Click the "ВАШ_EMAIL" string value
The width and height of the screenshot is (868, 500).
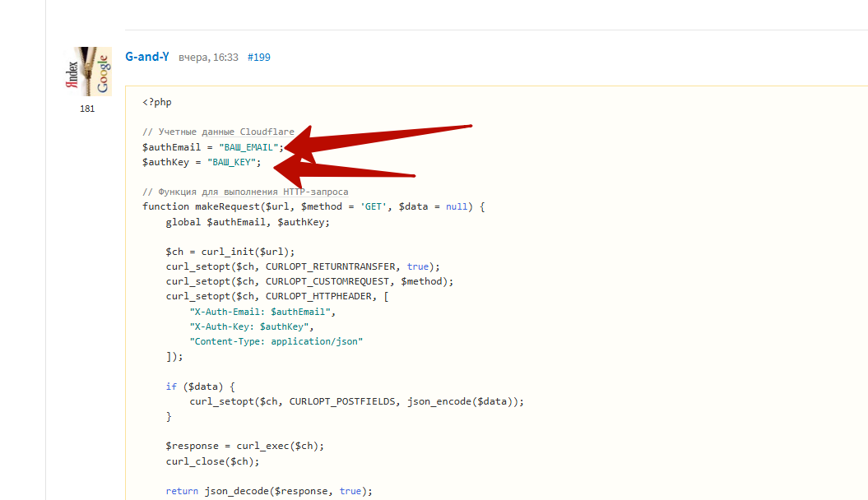248,147
